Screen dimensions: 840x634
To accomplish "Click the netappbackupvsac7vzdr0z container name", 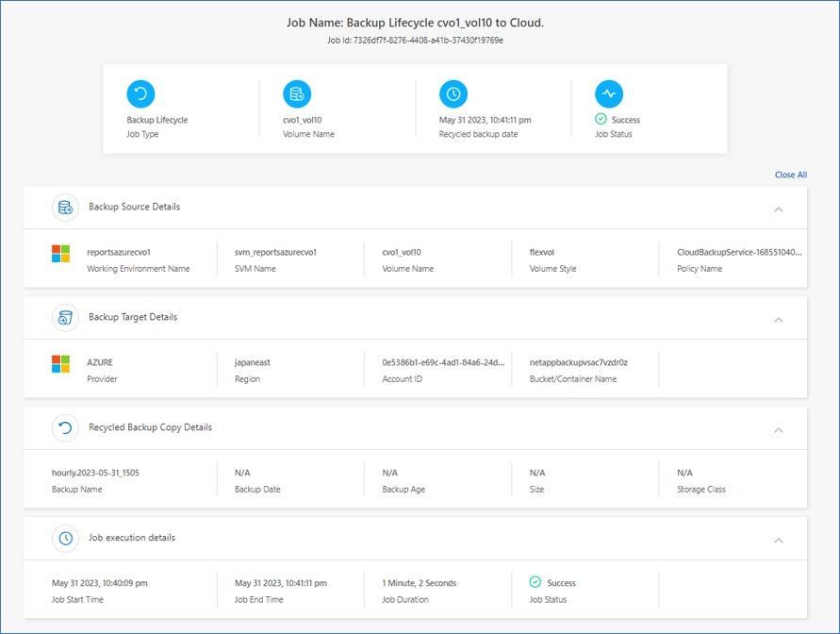I will (578, 362).
